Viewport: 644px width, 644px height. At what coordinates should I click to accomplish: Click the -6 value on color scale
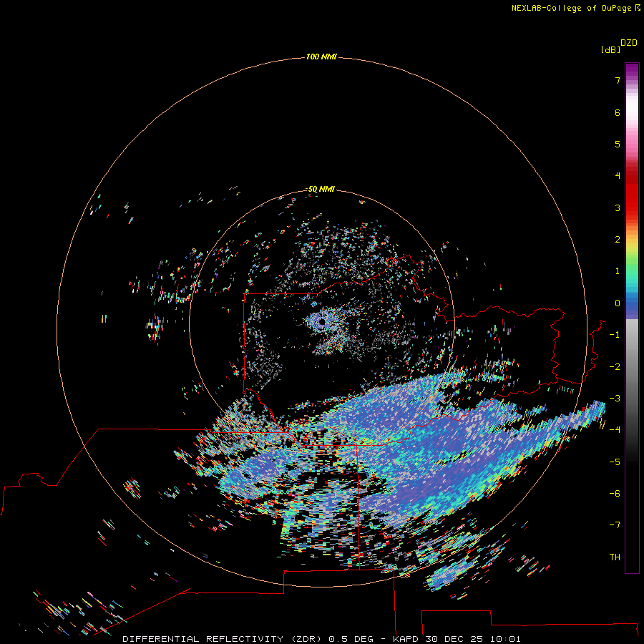coord(615,494)
